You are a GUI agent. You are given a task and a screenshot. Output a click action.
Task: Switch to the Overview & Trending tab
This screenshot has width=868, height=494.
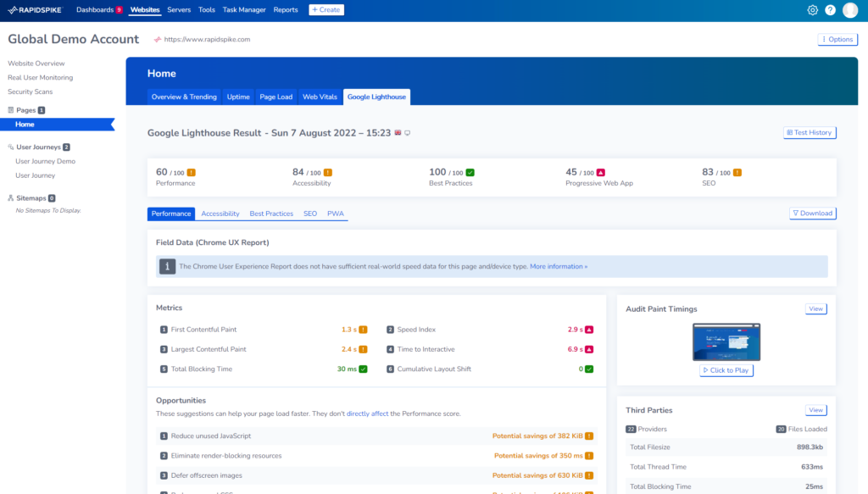184,97
